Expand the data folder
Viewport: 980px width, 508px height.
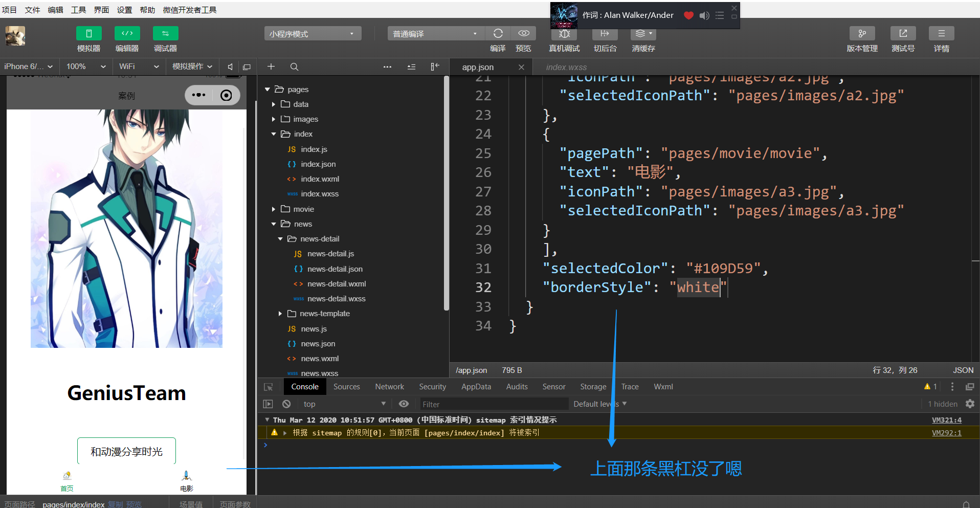(x=274, y=104)
